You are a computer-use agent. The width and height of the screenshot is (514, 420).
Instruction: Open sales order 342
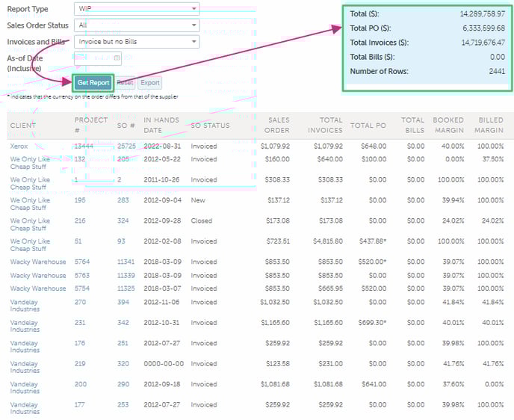(x=123, y=323)
